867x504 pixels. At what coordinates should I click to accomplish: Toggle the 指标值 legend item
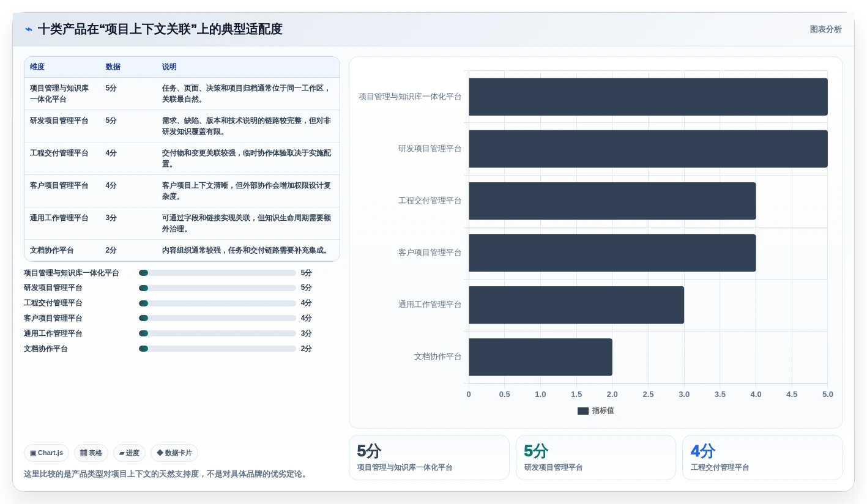(595, 411)
